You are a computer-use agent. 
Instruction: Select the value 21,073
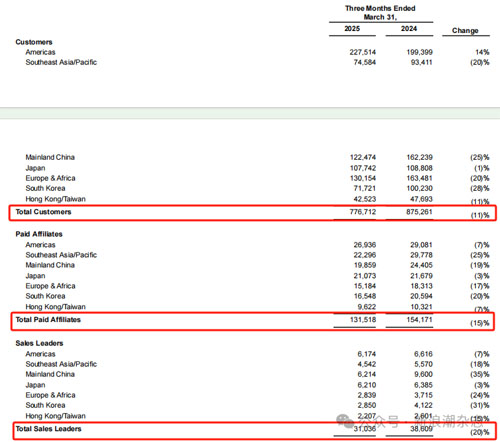click(365, 276)
